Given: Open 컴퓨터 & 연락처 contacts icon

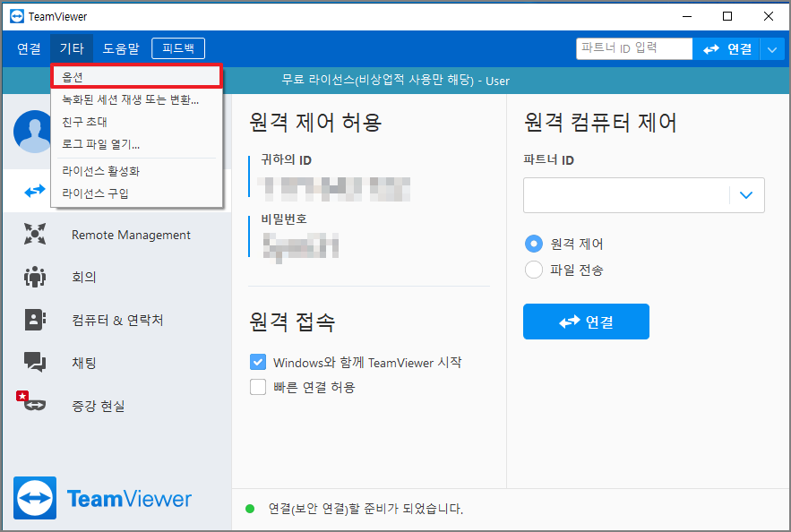Looking at the screenshot, I should point(35,320).
